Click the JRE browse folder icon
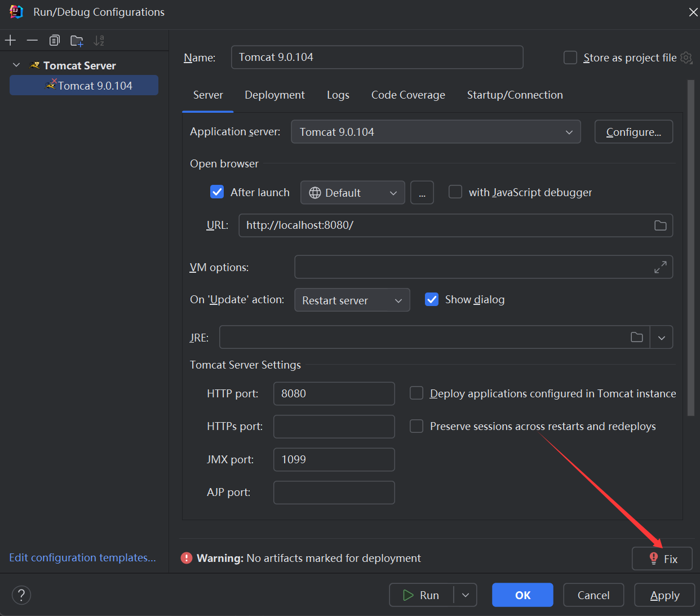Viewport: 700px width, 616px height. pyautogui.click(x=636, y=337)
